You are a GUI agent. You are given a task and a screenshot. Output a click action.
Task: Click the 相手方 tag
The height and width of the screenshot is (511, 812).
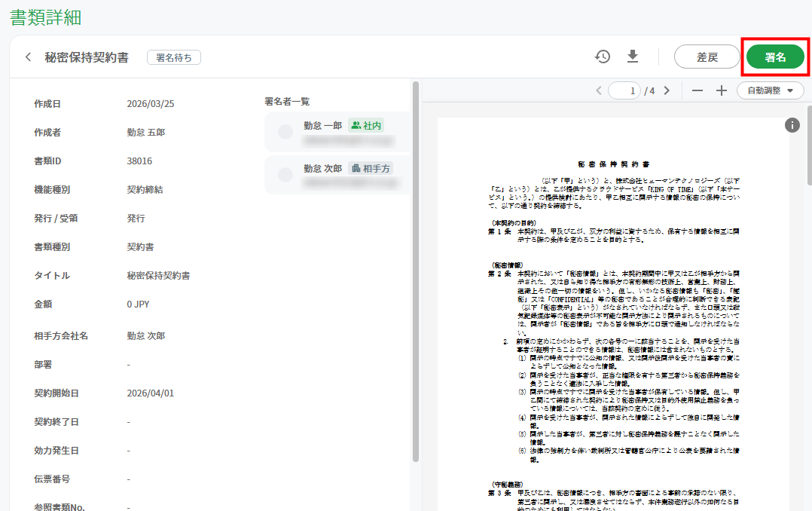click(371, 168)
